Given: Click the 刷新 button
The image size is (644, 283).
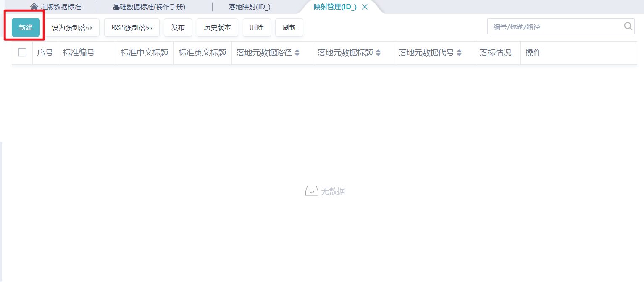Looking at the screenshot, I should pos(289,27).
